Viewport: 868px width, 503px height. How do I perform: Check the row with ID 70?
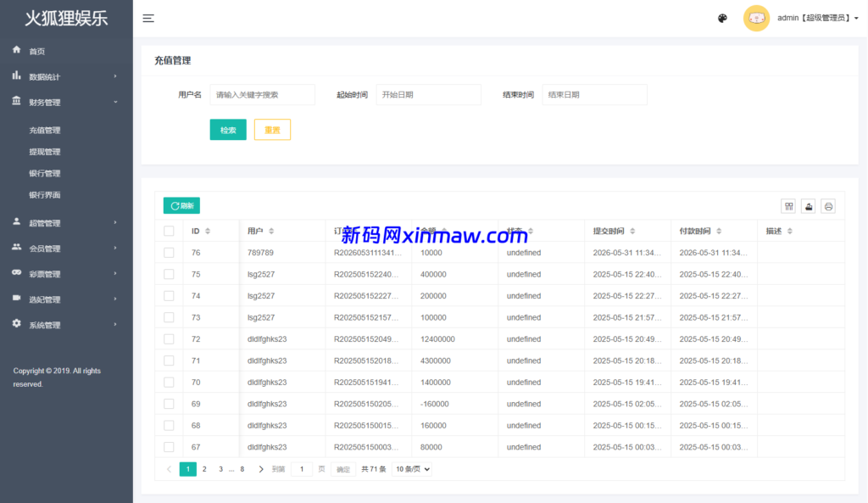[x=169, y=383]
